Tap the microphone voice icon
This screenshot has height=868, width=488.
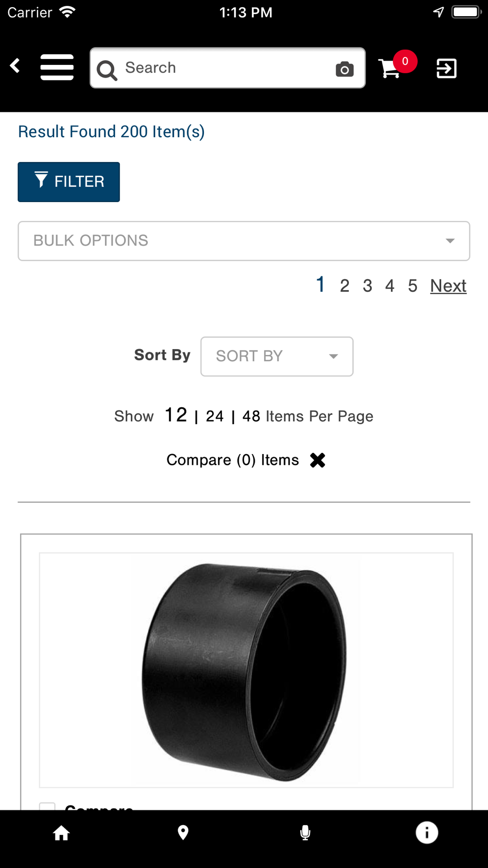(x=305, y=833)
